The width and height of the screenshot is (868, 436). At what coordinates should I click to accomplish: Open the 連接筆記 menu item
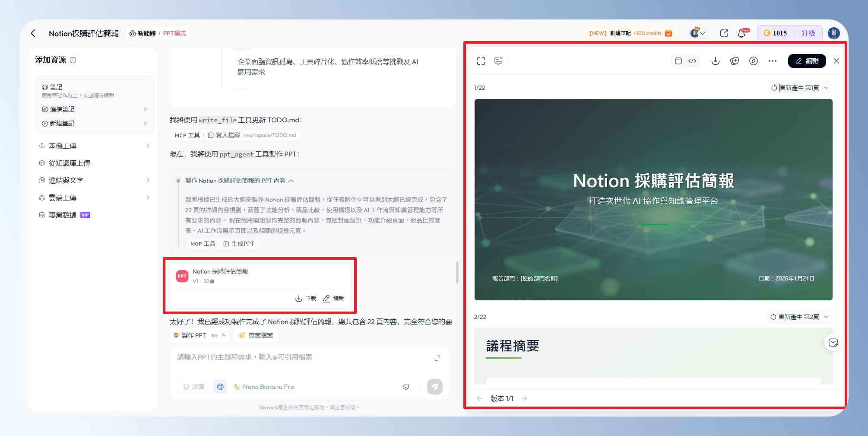[x=94, y=109]
